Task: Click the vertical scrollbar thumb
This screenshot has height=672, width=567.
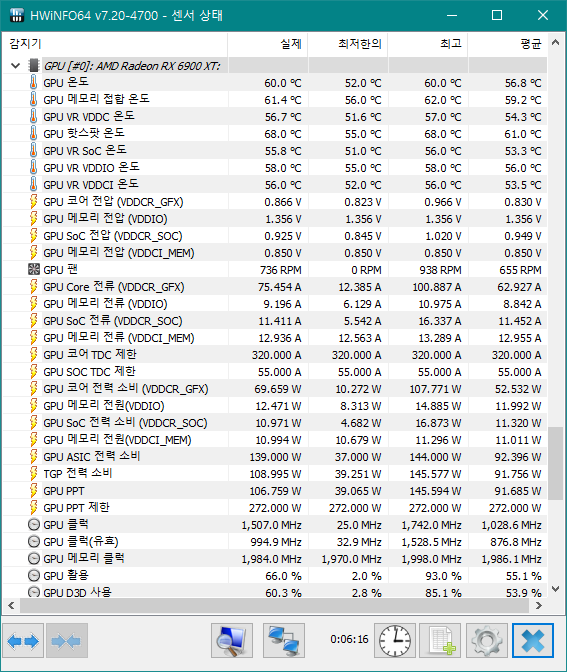Action: click(555, 463)
